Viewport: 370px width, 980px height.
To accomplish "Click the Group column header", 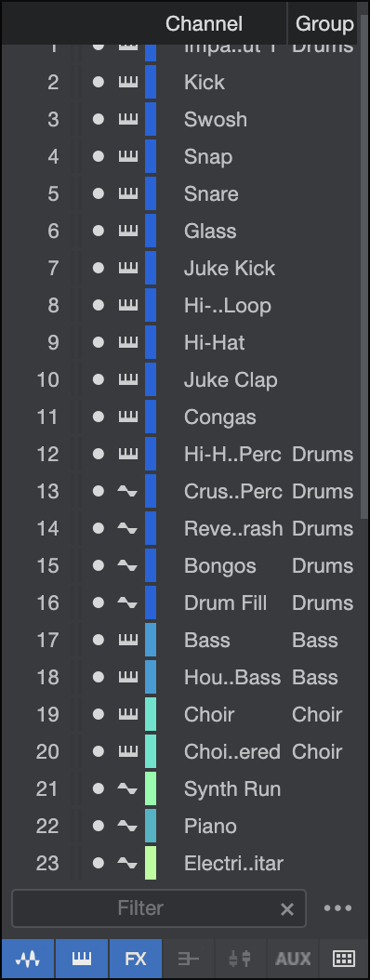I will click(x=324, y=24).
